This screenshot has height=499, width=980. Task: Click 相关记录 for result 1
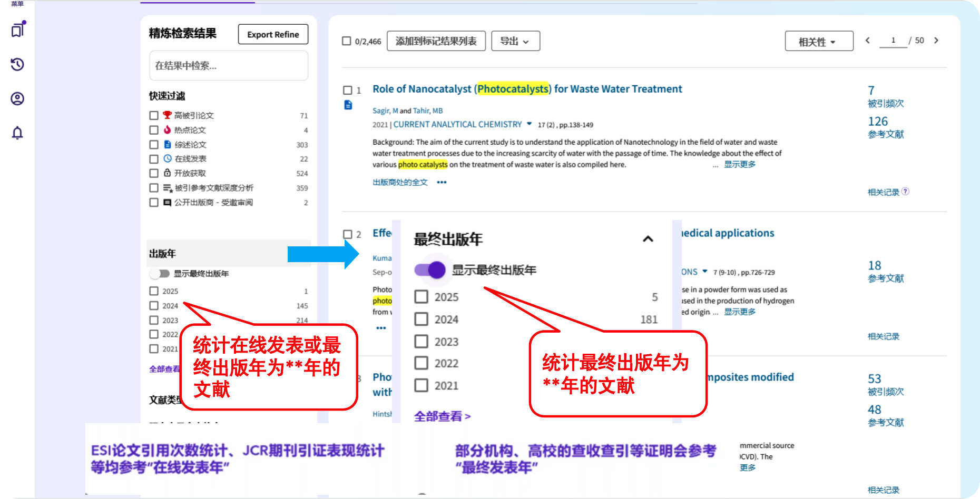pyautogui.click(x=884, y=192)
